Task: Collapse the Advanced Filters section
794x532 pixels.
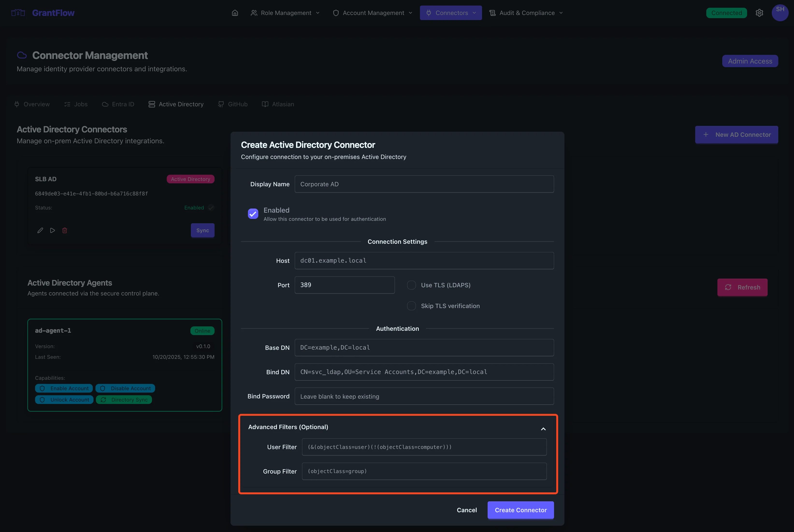Action: [543, 429]
